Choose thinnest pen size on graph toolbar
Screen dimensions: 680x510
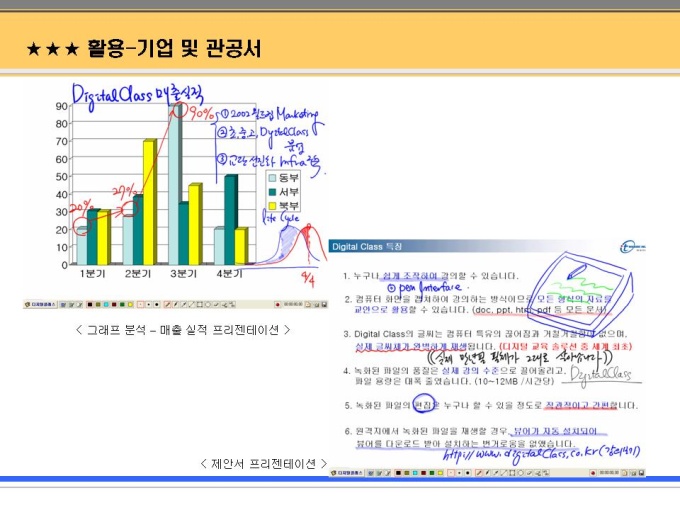click(140, 304)
